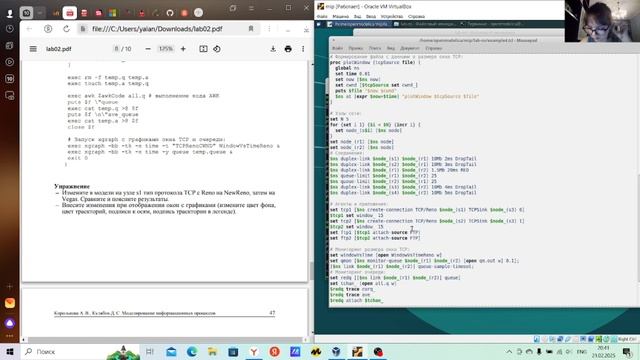Viewport: 640px width, 360px height.
Task: Click the 175% zoom level field
Action: 165,49
